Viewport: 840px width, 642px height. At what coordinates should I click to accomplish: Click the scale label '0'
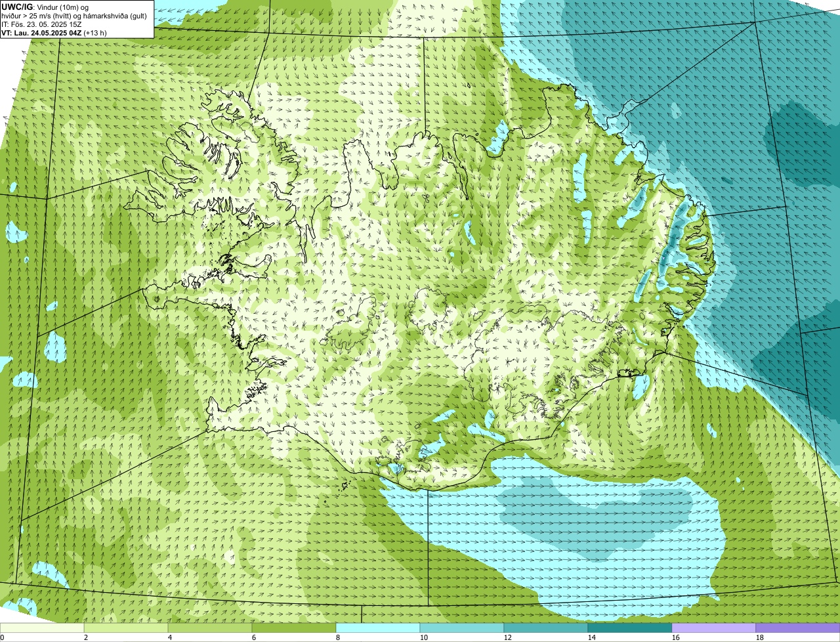2,637
